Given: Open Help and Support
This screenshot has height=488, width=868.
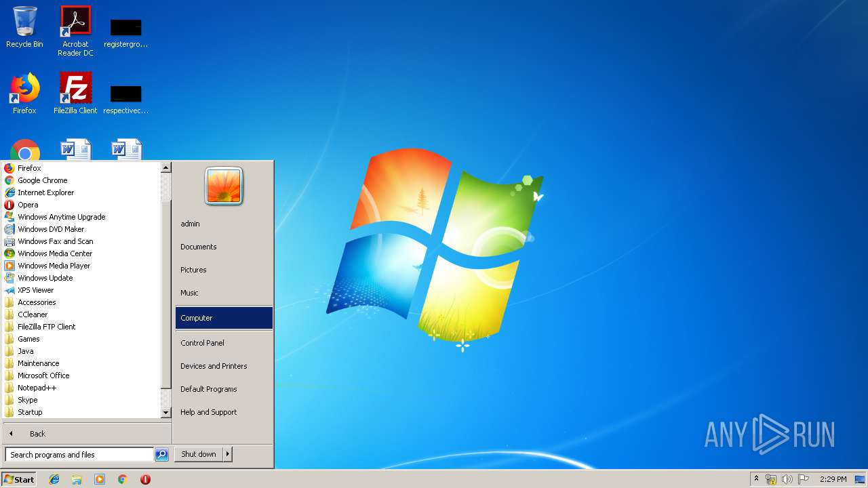Looking at the screenshot, I should point(224,412).
